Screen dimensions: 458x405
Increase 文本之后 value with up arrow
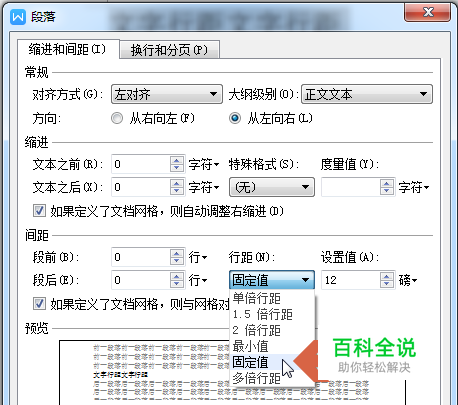click(177, 183)
